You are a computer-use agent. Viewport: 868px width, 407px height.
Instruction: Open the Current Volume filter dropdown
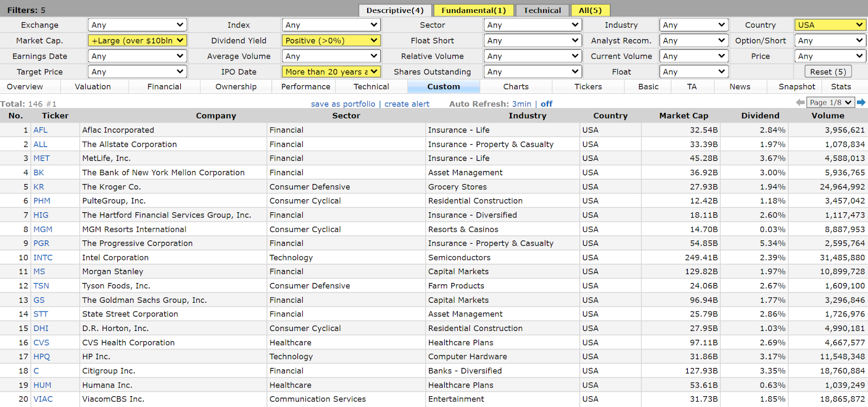point(693,56)
